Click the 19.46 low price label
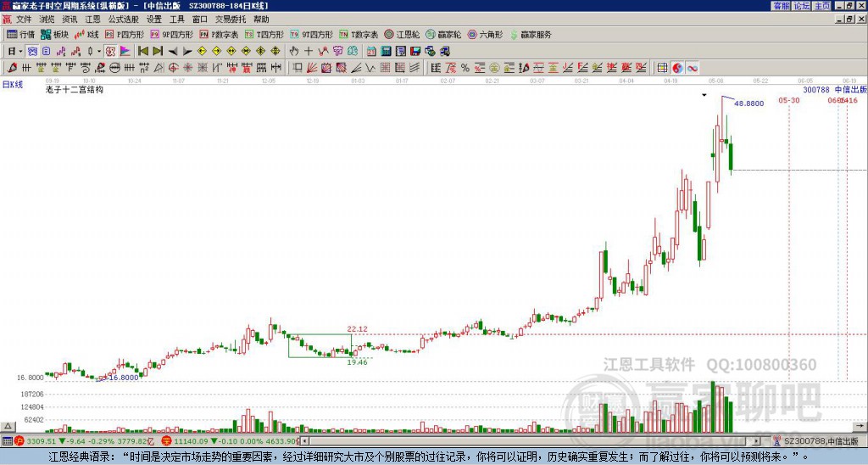The height and width of the screenshot is (465, 868). click(x=357, y=362)
